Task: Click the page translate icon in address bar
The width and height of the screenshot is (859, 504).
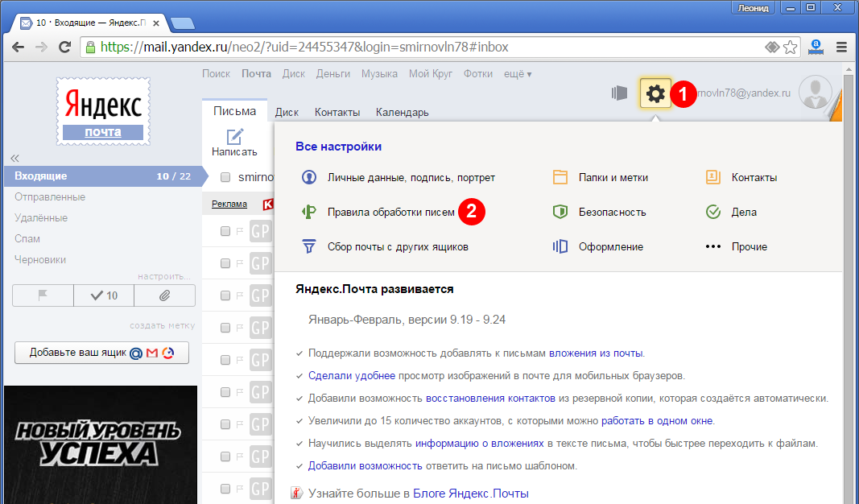Action: [772, 48]
